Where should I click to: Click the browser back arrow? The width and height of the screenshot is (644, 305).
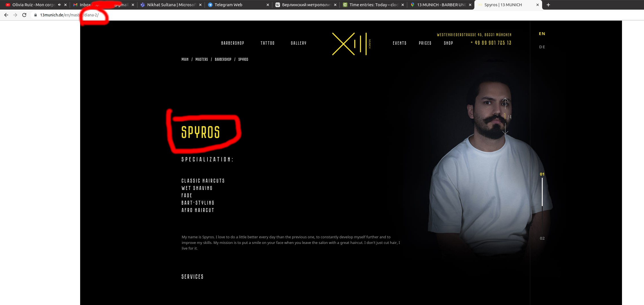6,15
